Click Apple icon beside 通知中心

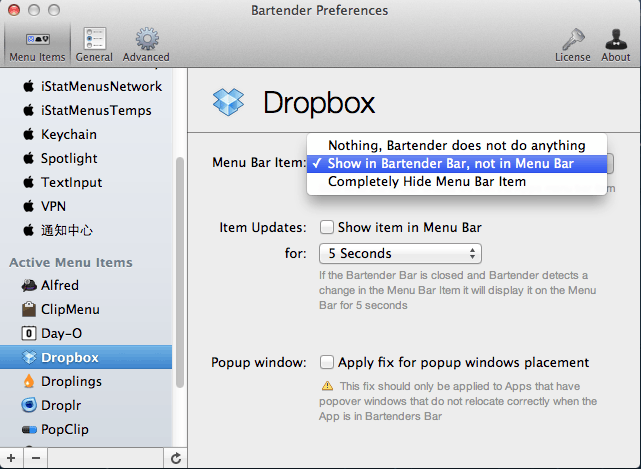tap(29, 230)
